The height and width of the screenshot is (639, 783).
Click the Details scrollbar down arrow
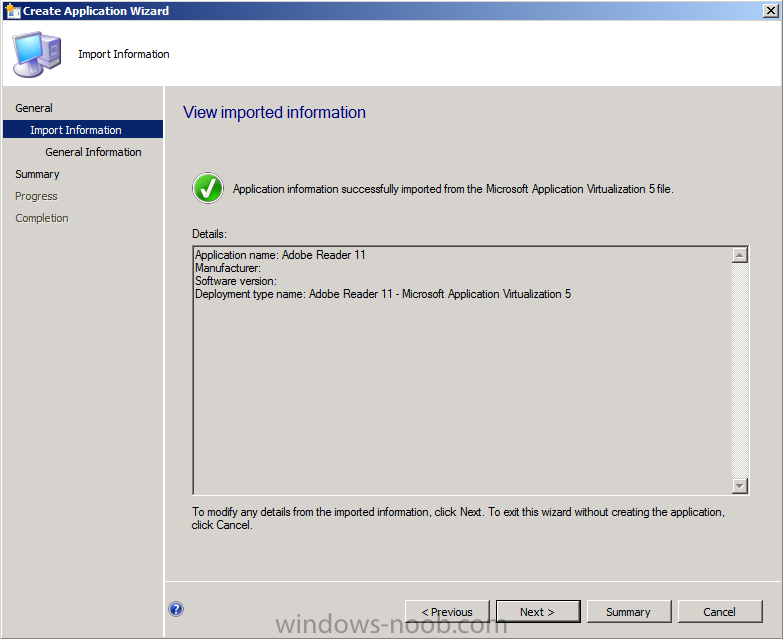[x=740, y=485]
